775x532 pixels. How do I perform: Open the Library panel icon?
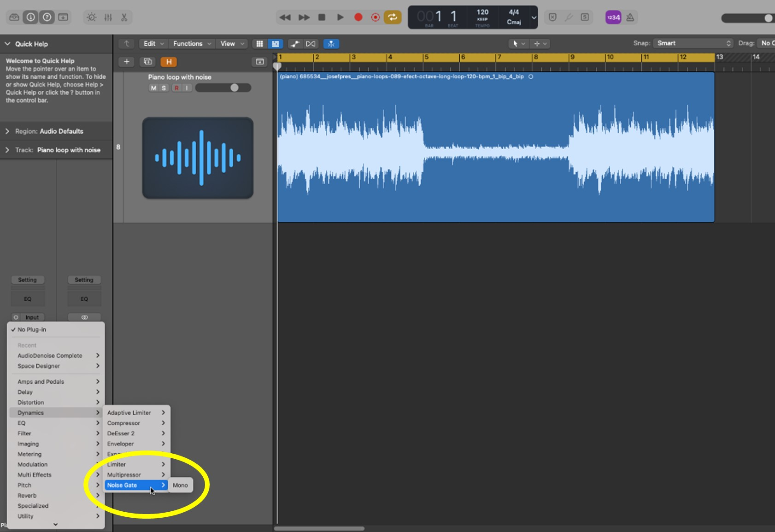pos(14,18)
